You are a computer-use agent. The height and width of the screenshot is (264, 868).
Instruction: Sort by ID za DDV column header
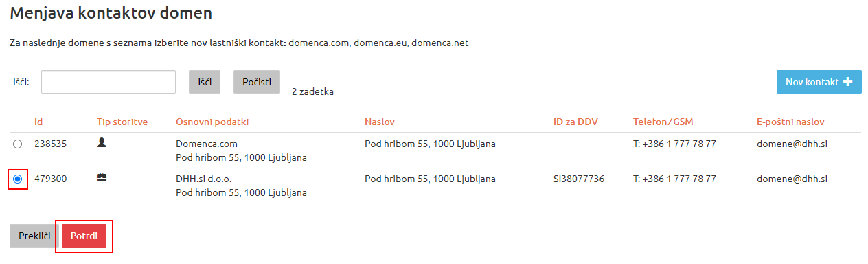(575, 122)
